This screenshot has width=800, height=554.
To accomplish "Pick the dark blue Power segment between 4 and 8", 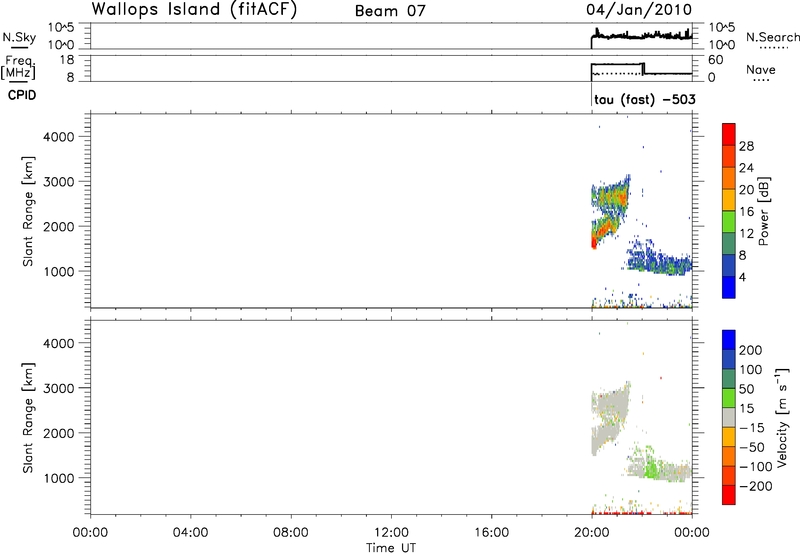I will (729, 266).
